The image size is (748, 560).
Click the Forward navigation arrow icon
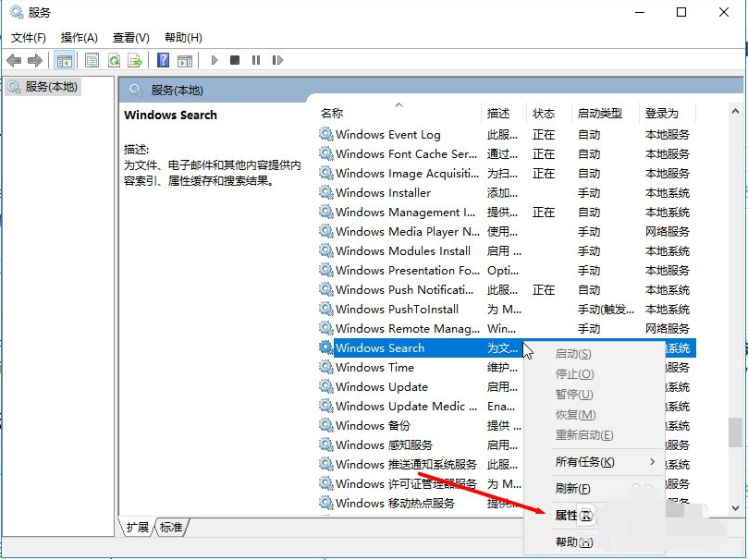point(34,60)
